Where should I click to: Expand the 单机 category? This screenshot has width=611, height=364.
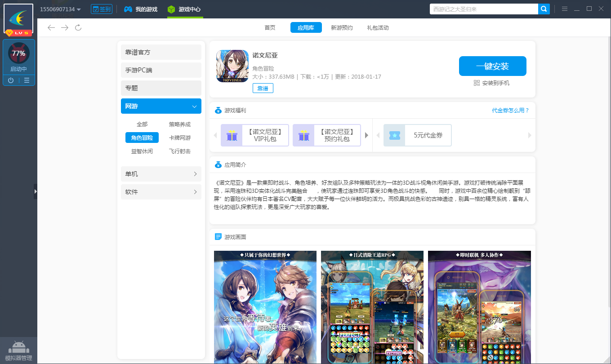click(x=161, y=174)
